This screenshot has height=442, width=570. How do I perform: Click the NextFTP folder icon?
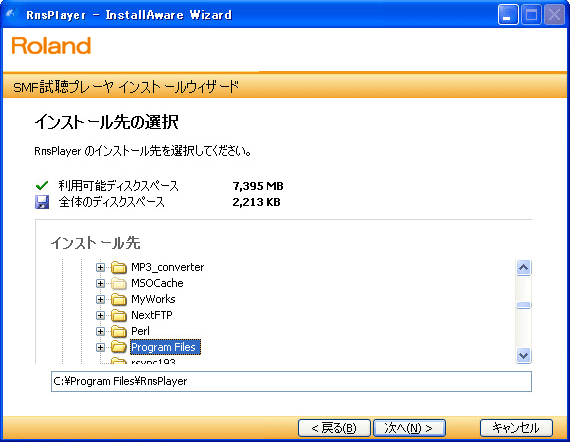point(119,316)
